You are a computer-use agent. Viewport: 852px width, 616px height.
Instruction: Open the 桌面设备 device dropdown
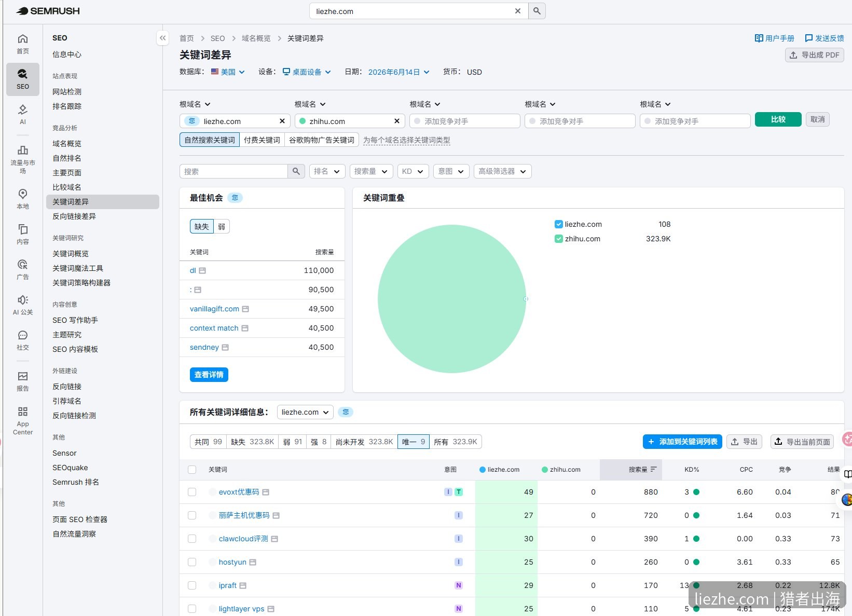(307, 72)
